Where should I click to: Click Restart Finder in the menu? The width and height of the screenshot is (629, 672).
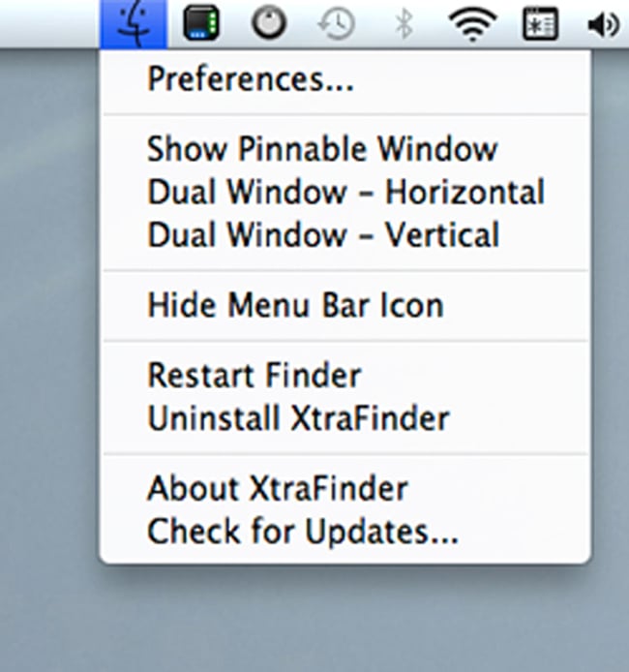[x=254, y=375]
